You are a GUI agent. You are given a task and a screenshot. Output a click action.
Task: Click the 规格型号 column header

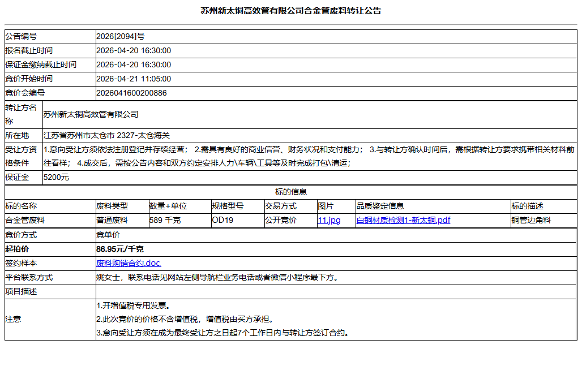pos(228,206)
